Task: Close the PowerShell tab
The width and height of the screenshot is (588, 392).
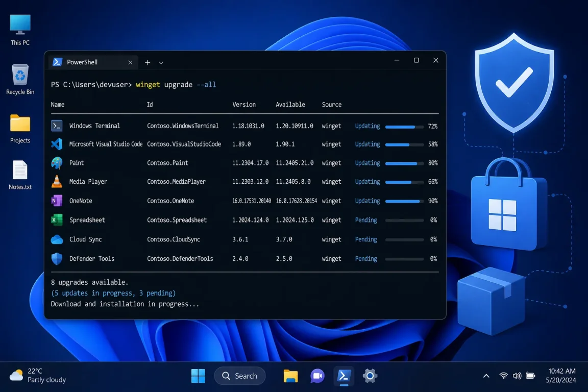Action: coord(130,63)
